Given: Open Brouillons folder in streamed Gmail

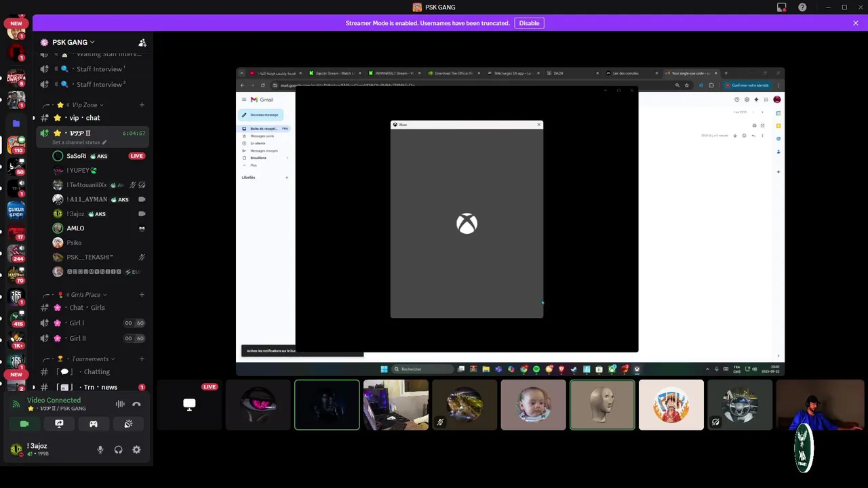Looking at the screenshot, I should [258, 158].
